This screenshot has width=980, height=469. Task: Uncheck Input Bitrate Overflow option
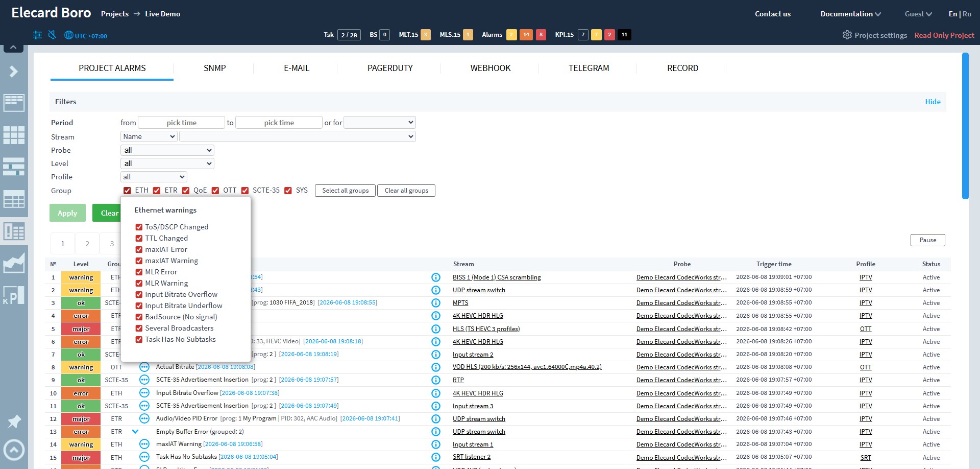(139, 294)
